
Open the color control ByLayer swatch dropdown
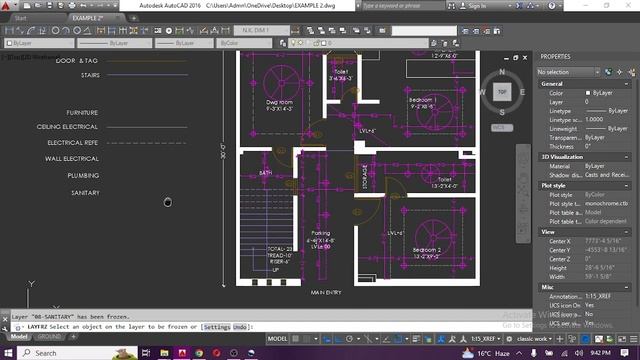(39, 43)
